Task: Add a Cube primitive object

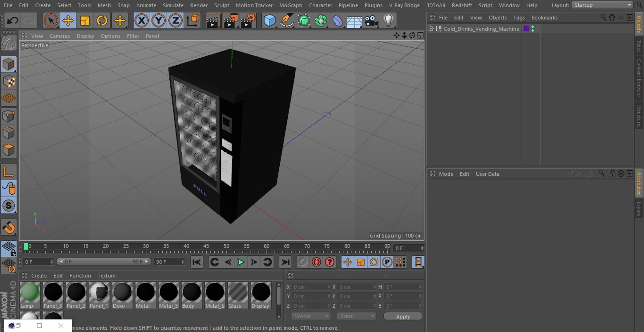Action: coord(269,21)
